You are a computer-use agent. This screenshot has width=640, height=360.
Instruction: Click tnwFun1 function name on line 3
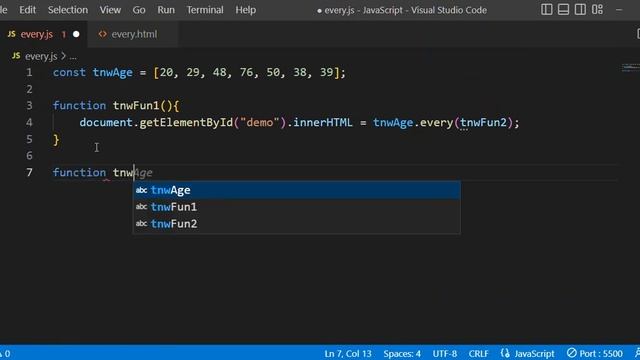[x=136, y=106]
